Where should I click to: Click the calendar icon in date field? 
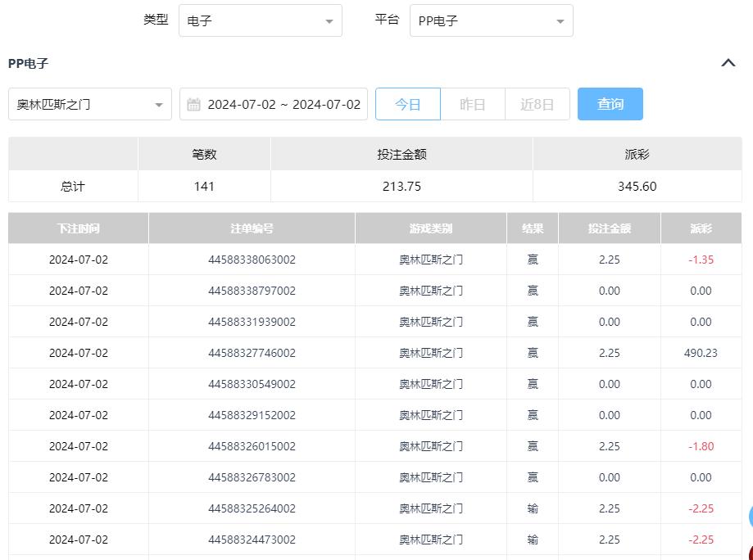pos(193,104)
